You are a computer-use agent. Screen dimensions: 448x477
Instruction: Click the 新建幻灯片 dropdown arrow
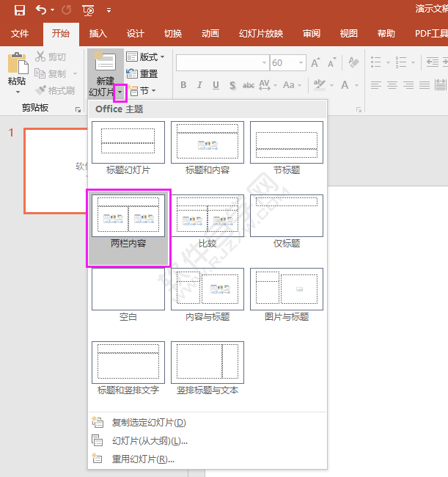[x=120, y=92]
